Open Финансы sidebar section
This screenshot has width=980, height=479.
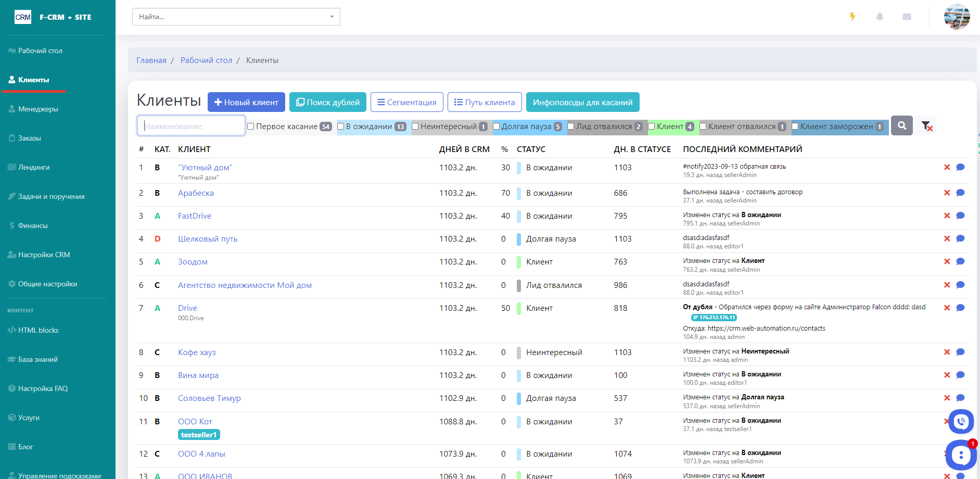33,225
